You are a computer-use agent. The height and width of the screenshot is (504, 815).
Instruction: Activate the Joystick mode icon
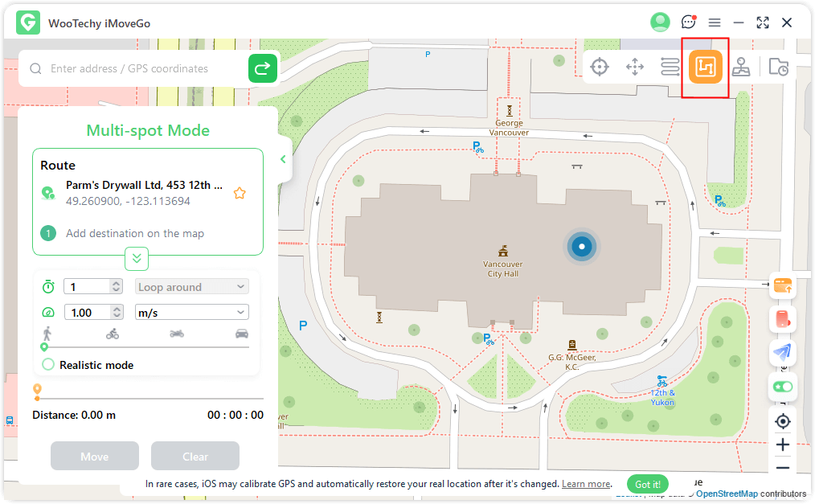click(x=741, y=68)
